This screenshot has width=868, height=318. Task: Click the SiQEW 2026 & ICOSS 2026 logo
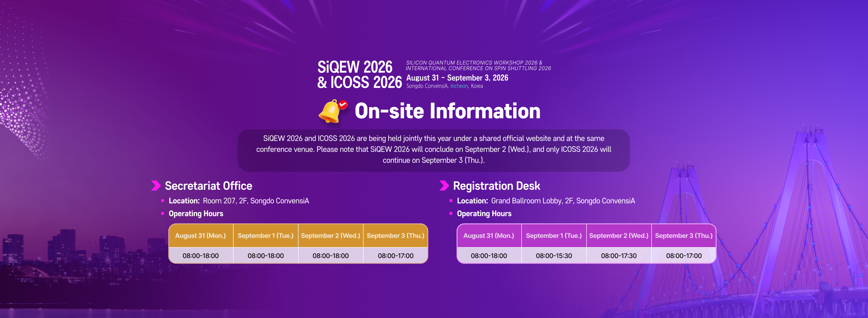[x=359, y=74]
